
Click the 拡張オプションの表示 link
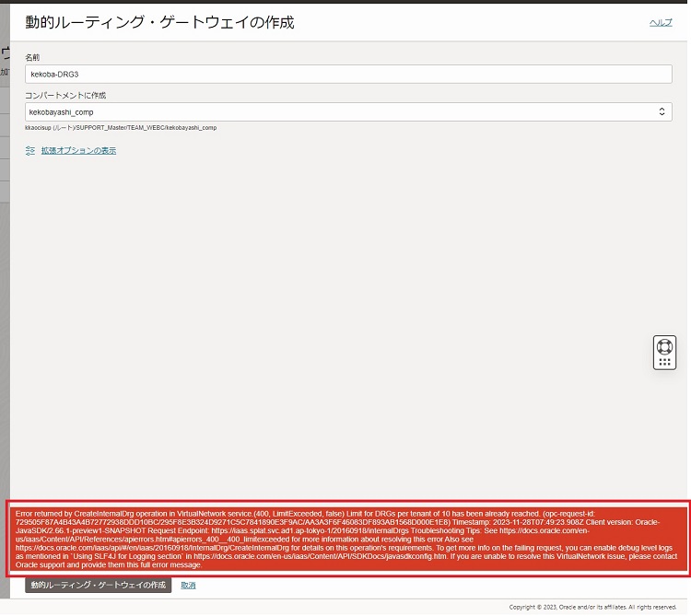pyautogui.click(x=78, y=151)
